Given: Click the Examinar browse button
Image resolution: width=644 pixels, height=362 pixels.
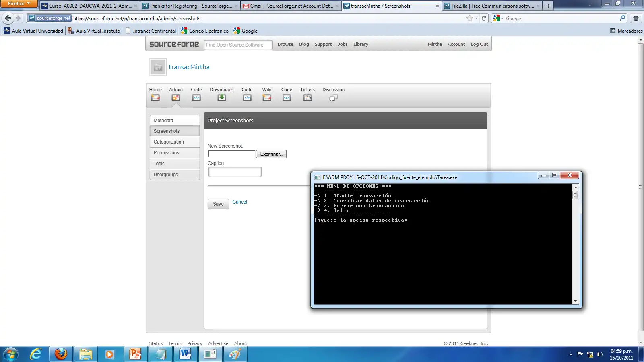Looking at the screenshot, I should point(271,154).
